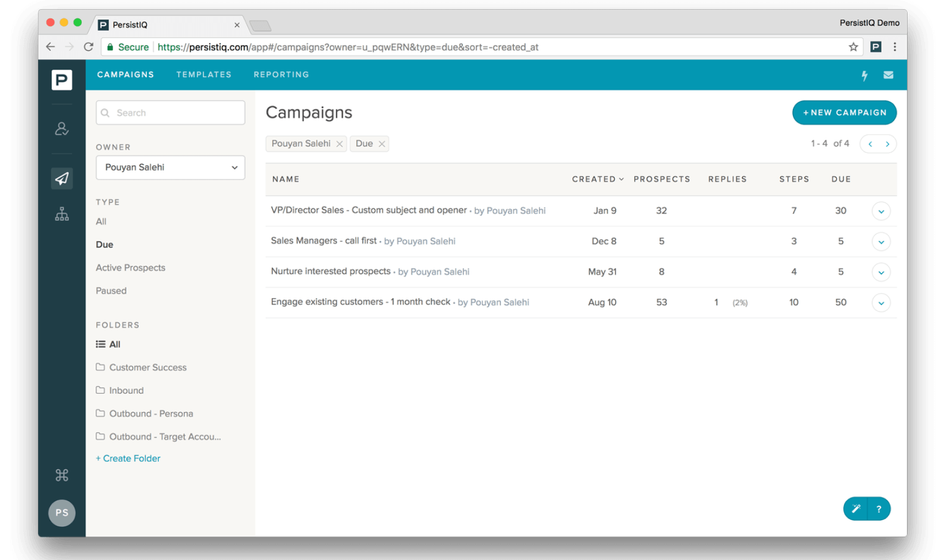Open Engage existing customers campaign
The image size is (945, 560).
click(x=360, y=301)
